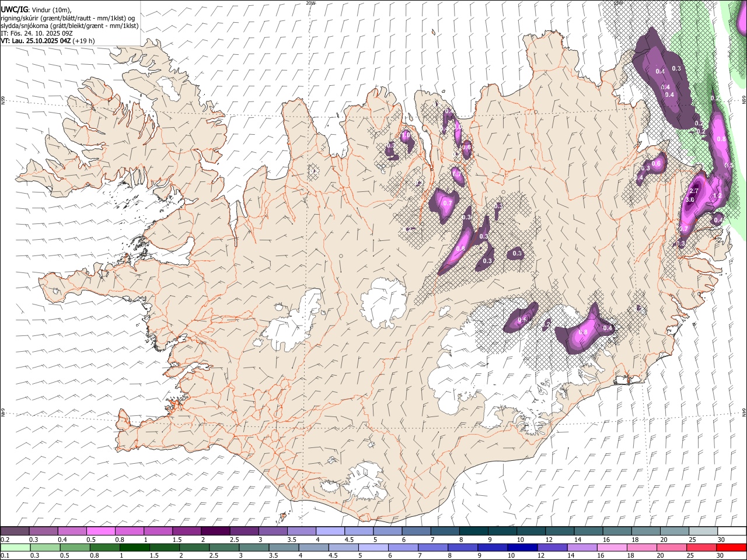The height and width of the screenshot is (560, 747).
Task: Select the 'Vindur (10m)' header text
Action: click(51, 10)
